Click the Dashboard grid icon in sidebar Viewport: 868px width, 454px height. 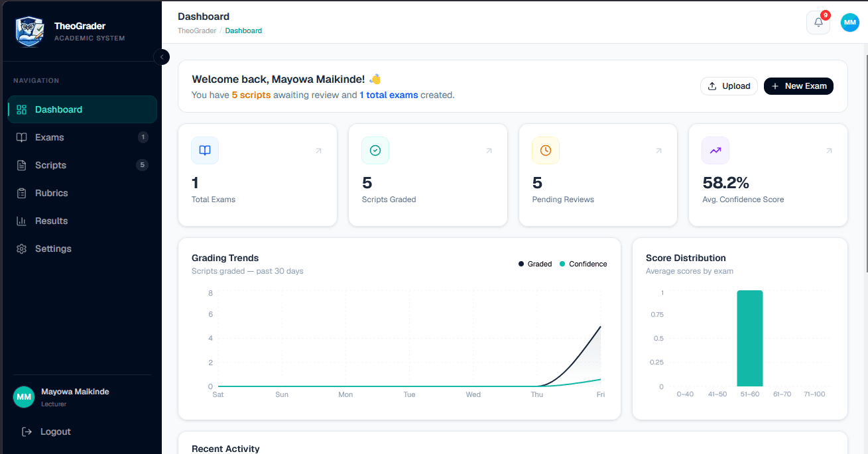click(x=21, y=109)
